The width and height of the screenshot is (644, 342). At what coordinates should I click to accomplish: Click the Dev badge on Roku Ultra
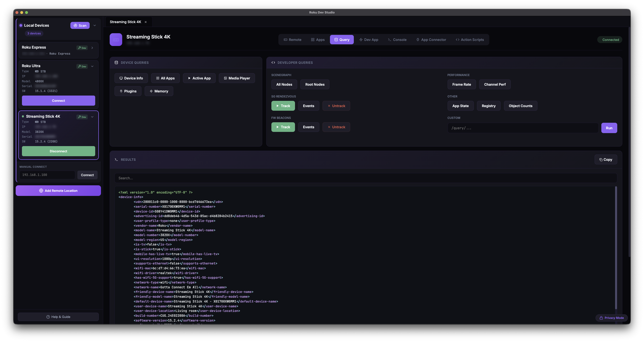(82, 66)
